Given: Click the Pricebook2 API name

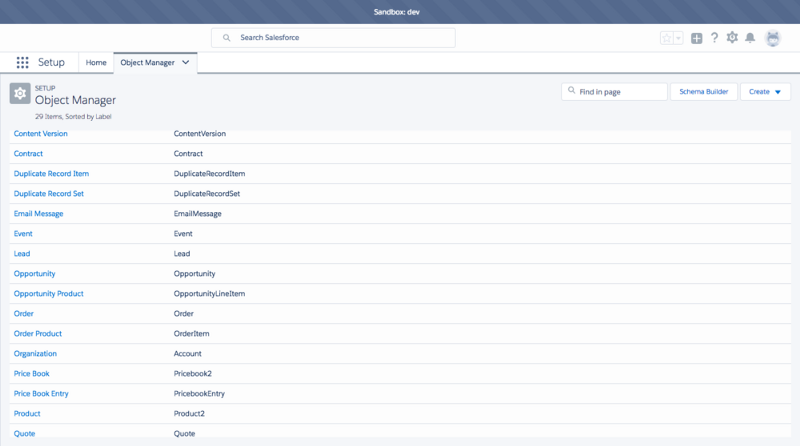Looking at the screenshot, I should [x=192, y=374].
